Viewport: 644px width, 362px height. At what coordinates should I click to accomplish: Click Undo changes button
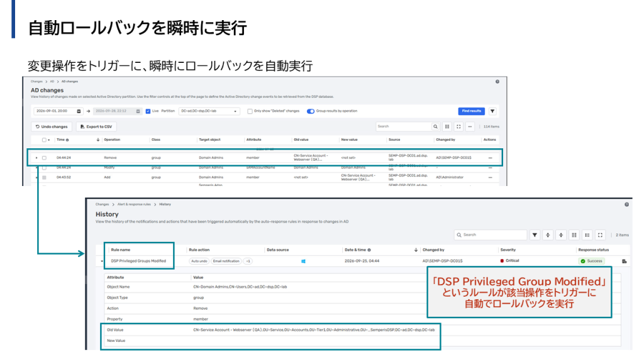(52, 127)
